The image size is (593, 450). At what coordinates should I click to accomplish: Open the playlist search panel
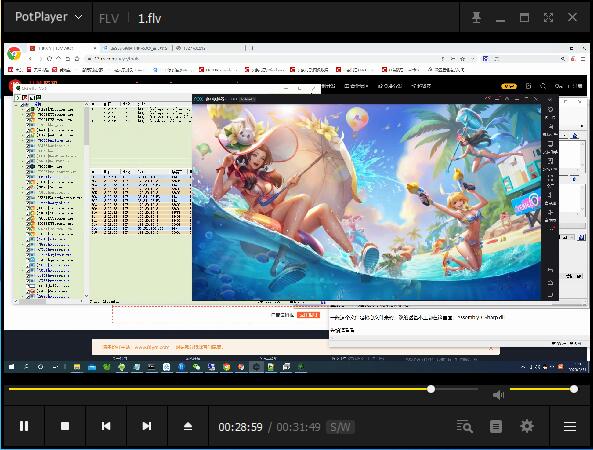(x=464, y=427)
